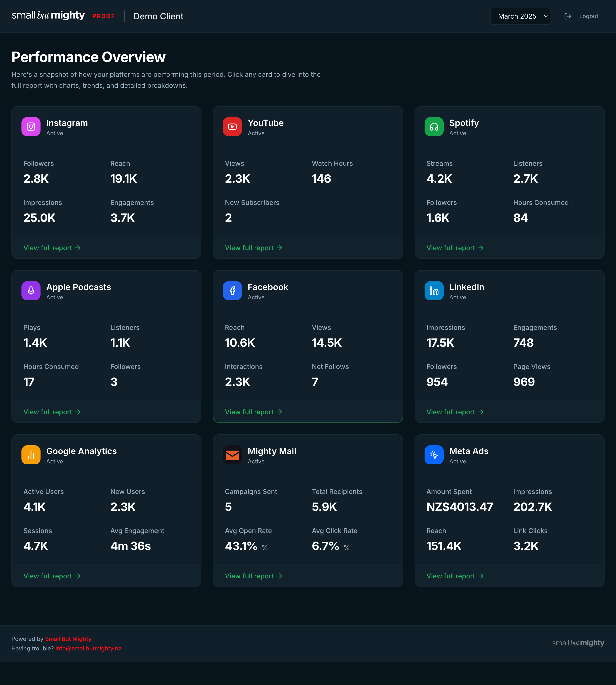The height and width of the screenshot is (685, 616).
Task: Click Meta Ads Reach value 151.4K
Action: click(x=444, y=546)
